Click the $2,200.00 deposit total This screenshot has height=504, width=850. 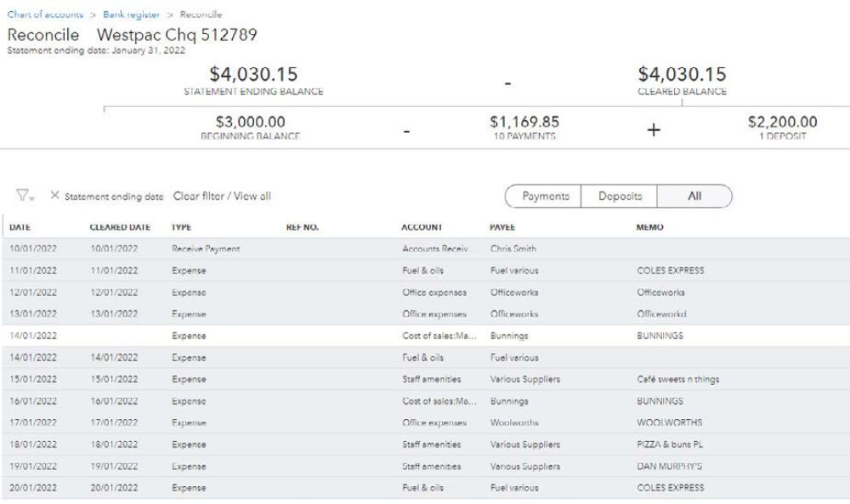782,122
